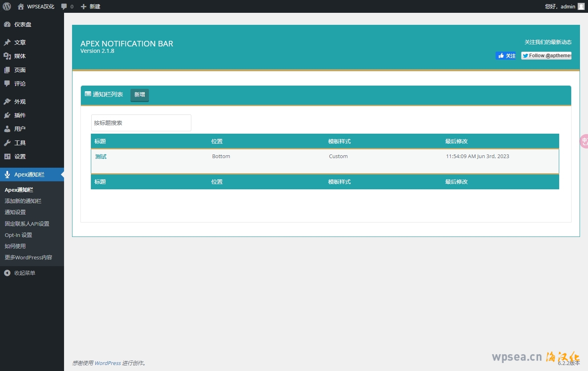Click the Facebook 关注 like button
Viewport: 588px width, 371px height.
point(506,56)
